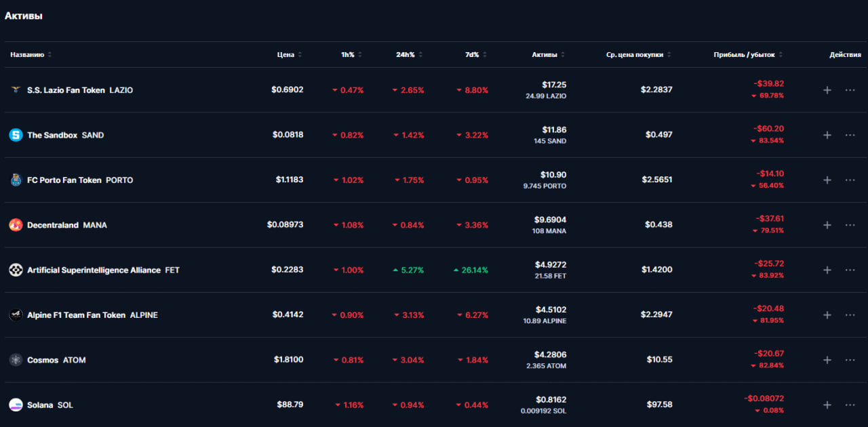Click the plus icon in the FET row
This screenshot has height=427, width=868.
tap(827, 270)
